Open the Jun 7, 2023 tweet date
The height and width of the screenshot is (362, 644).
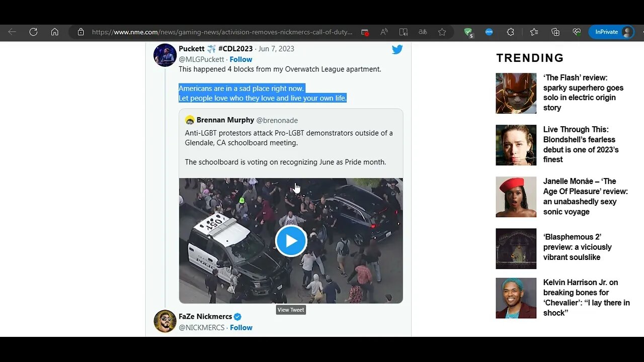pos(276,49)
